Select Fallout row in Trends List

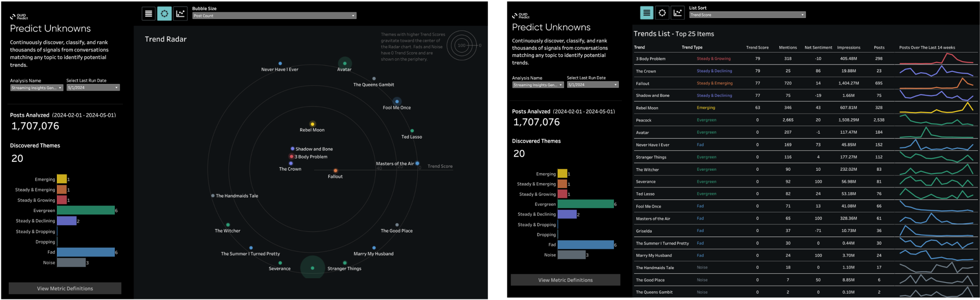[806, 83]
